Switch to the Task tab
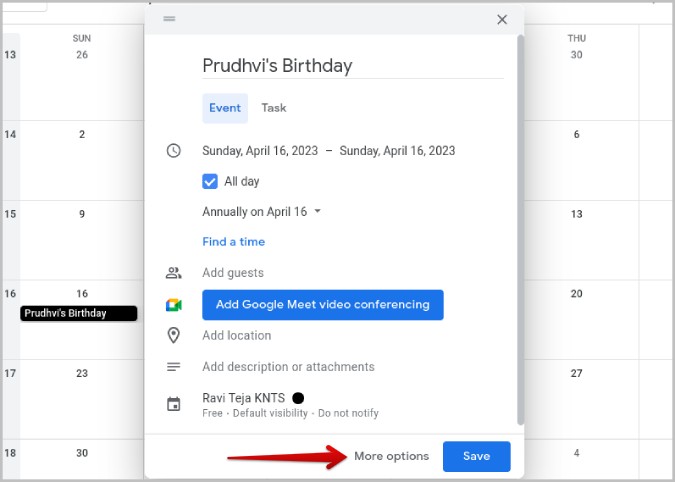The width and height of the screenshot is (675, 482). 274,108
